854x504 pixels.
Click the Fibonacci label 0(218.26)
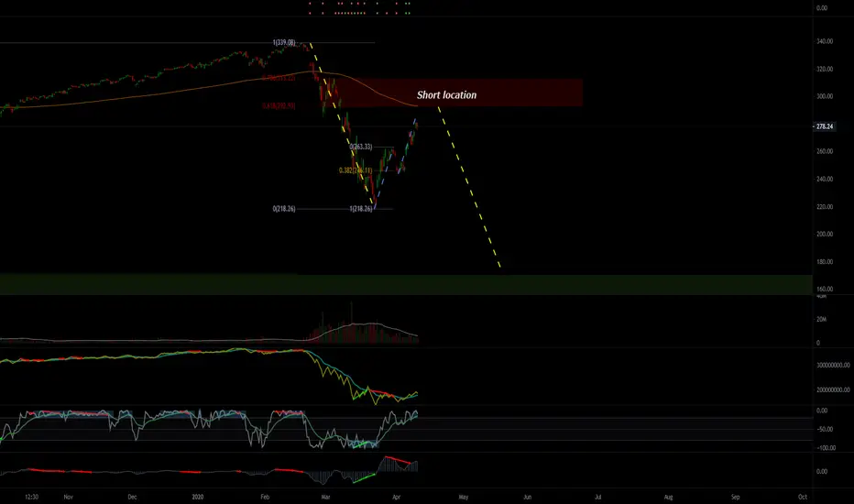[284, 209]
